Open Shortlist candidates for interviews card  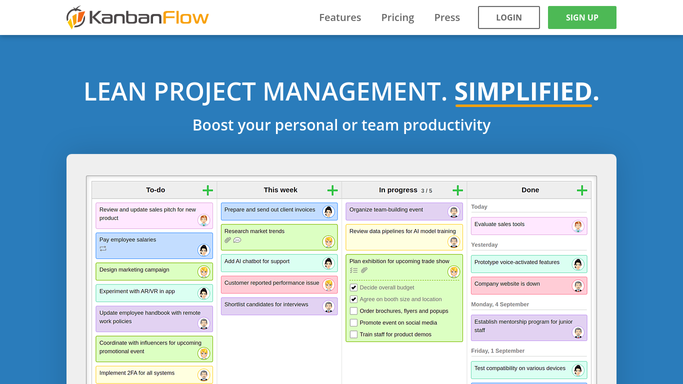279,307
